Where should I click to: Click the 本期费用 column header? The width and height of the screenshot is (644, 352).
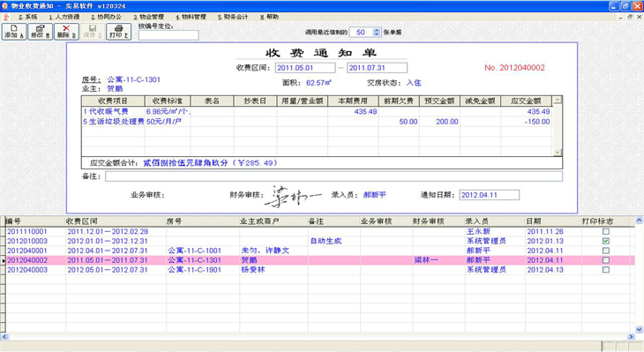pos(353,101)
